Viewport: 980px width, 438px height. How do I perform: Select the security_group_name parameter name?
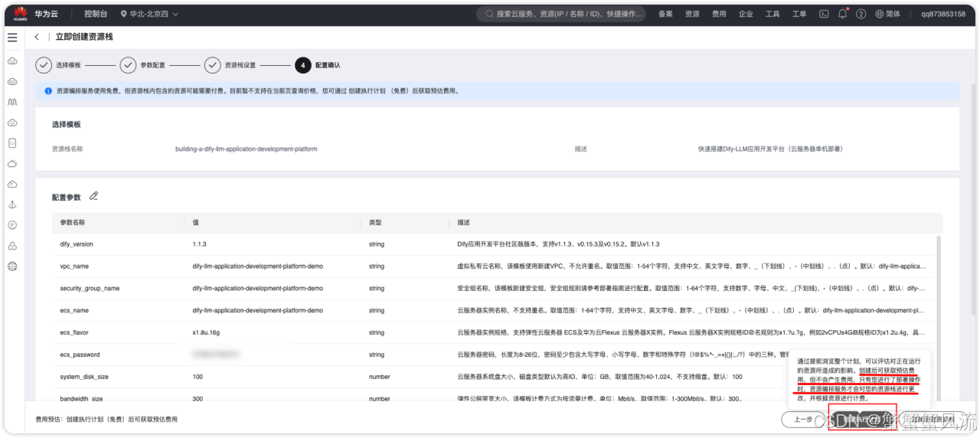point(90,289)
